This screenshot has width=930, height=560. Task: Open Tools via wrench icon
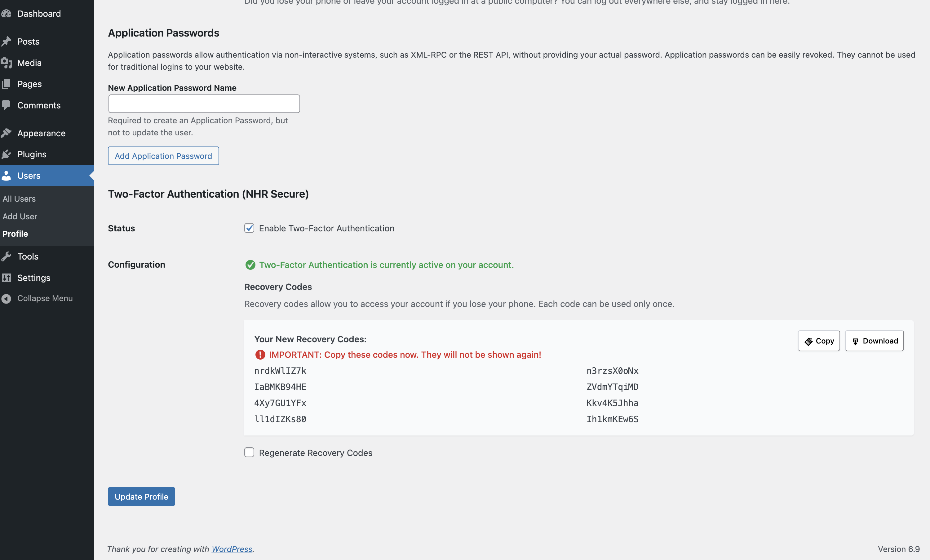(x=7, y=256)
